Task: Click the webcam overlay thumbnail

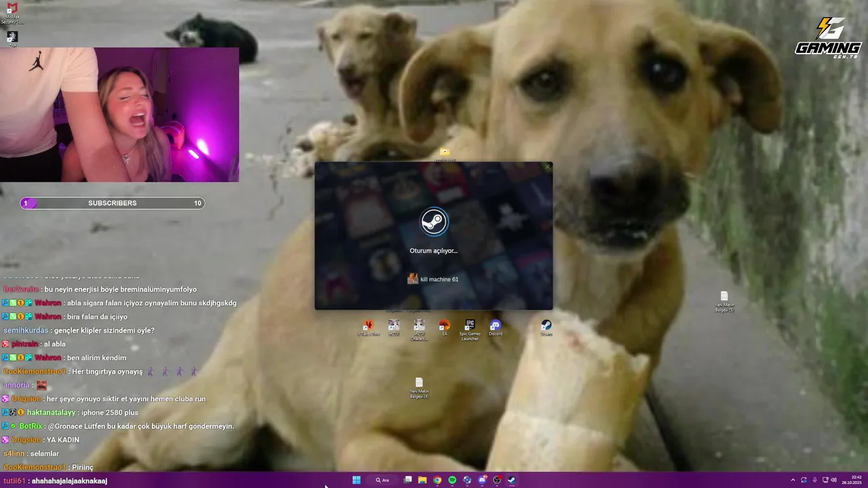Action: pos(119,115)
